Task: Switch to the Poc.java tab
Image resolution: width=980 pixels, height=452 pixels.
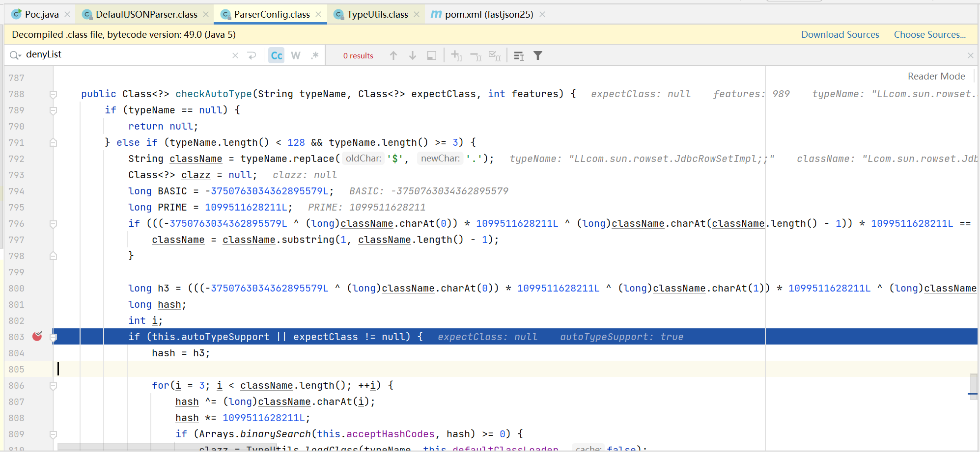Action: point(41,14)
